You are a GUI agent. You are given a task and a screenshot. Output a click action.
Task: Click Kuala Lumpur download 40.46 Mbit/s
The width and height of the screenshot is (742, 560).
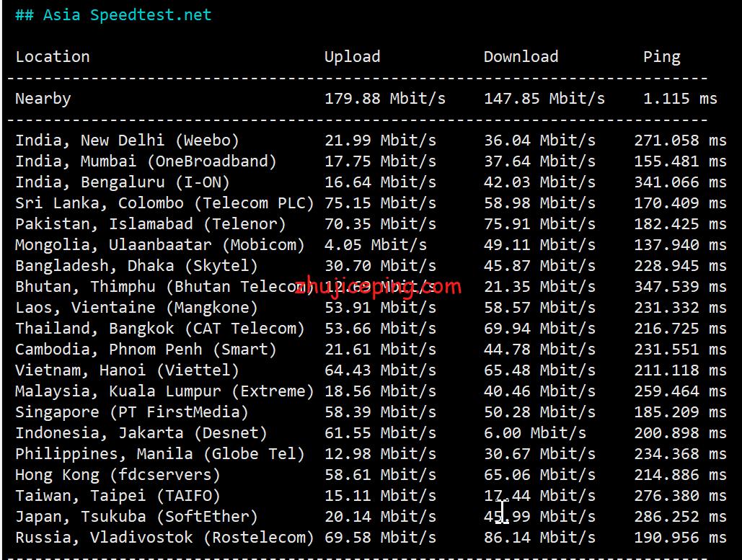[x=539, y=391]
